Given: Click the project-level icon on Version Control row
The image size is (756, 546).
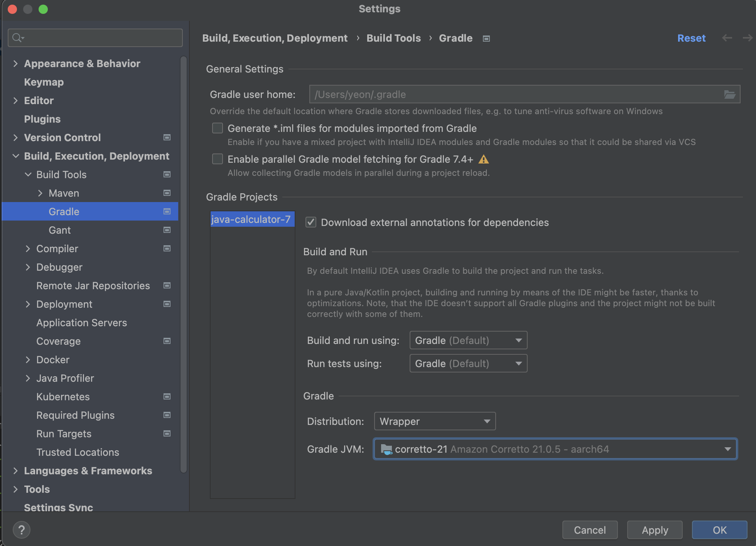Looking at the screenshot, I should coord(167,138).
